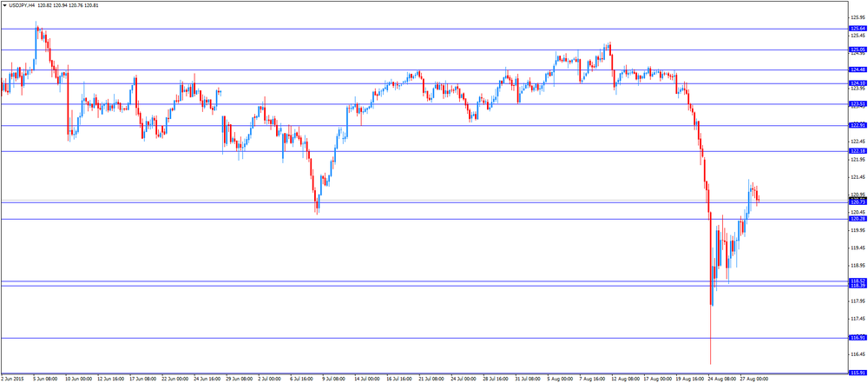This screenshot has height=383, width=868.
Task: Click the 22 Jun 00:00 time axis label
Action: (x=174, y=380)
